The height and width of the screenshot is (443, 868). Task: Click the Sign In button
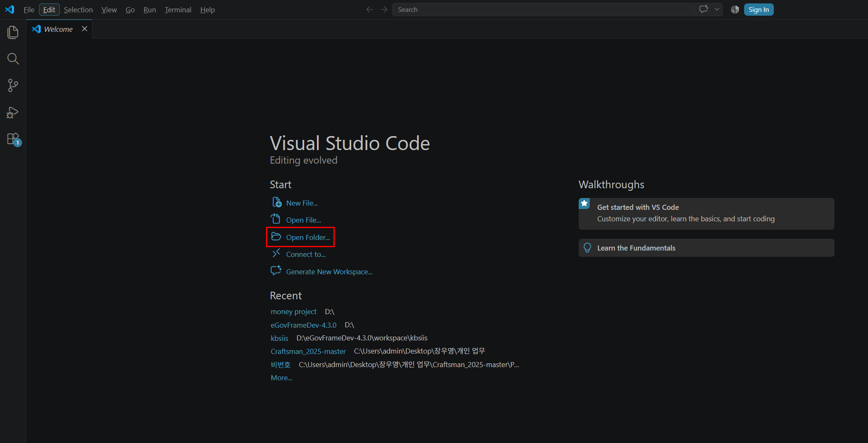(759, 9)
